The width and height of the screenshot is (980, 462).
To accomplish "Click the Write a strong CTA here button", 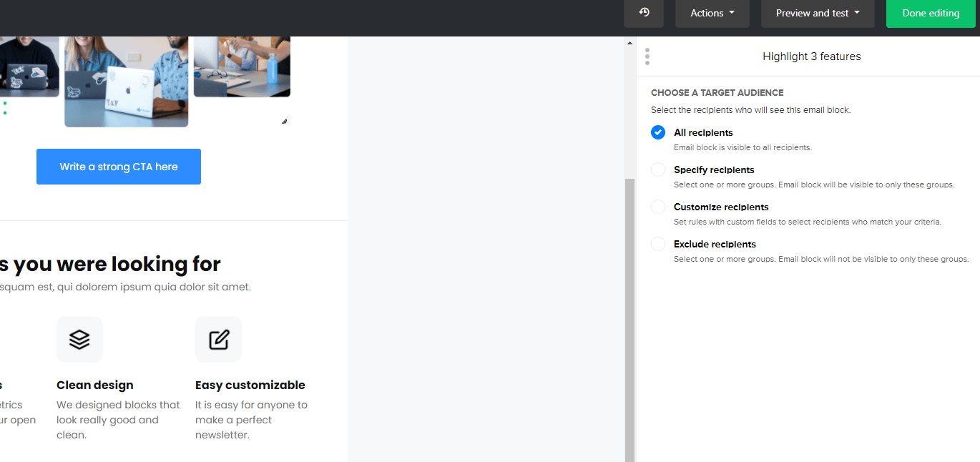I will 119,167.
